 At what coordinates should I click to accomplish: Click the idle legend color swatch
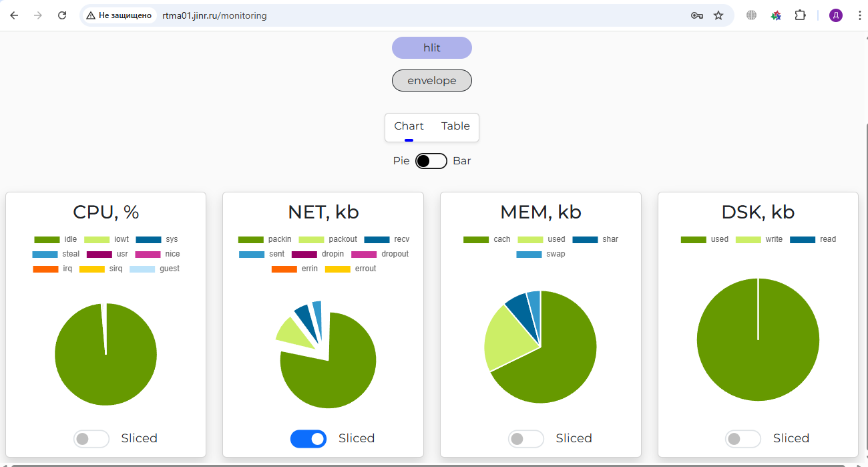click(x=47, y=240)
